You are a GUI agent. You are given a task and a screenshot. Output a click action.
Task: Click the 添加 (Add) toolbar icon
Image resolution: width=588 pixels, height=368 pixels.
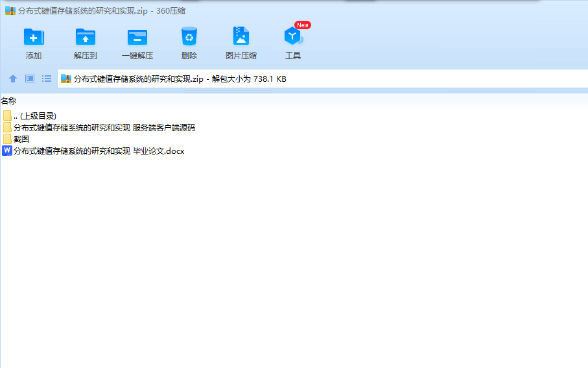tap(34, 37)
